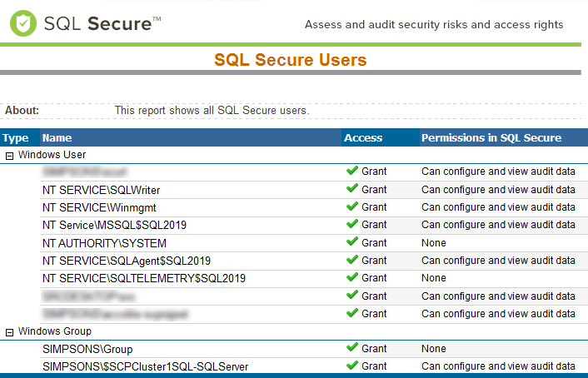Viewport: 588px width, 378px height.
Task: Click green checkmark for NT SERVICE\Winmgmt
Action: pyautogui.click(x=352, y=206)
